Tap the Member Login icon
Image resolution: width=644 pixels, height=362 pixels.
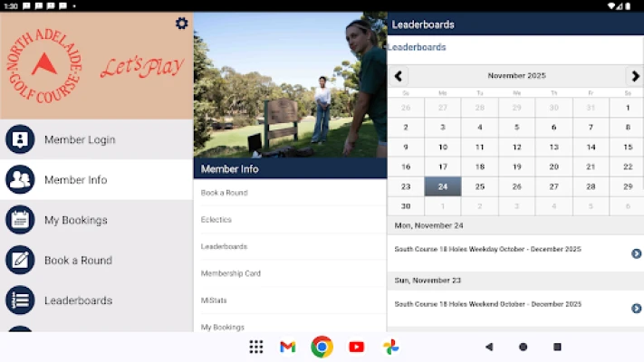point(20,139)
